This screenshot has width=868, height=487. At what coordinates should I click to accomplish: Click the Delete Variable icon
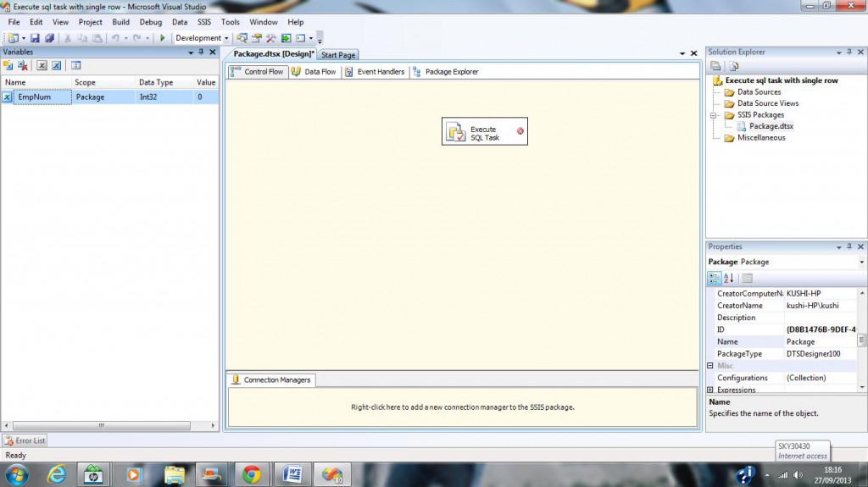tap(23, 65)
